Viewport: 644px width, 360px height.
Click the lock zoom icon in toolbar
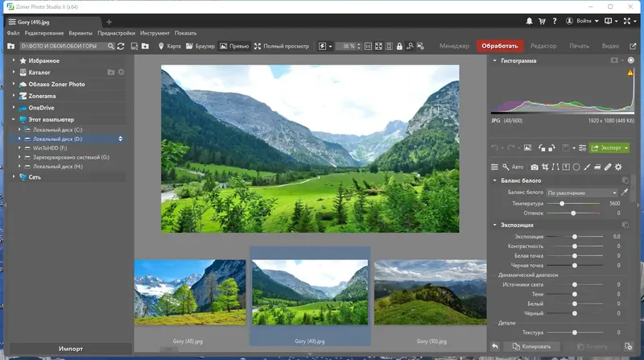[399, 46]
